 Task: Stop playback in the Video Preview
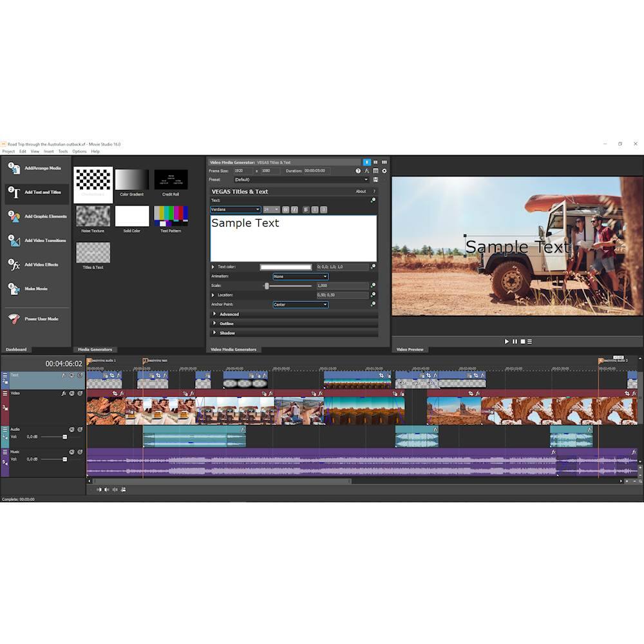coord(522,341)
